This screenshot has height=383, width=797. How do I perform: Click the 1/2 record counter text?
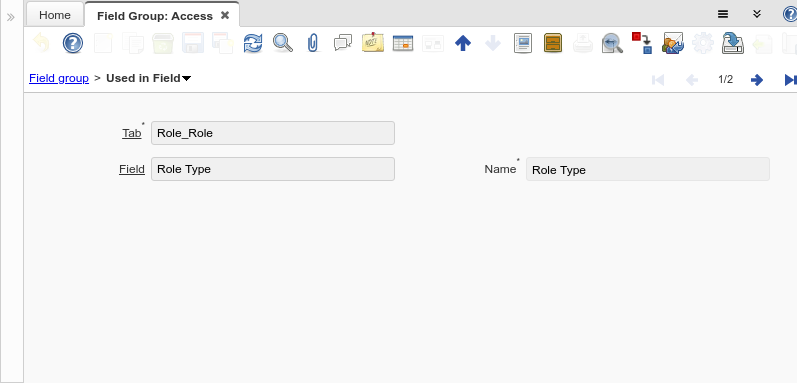[x=725, y=80]
